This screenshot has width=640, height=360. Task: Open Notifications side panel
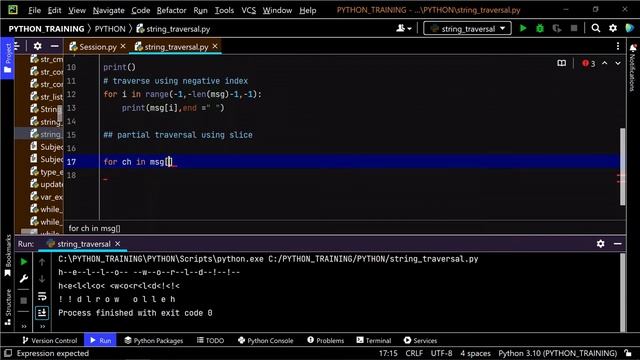click(633, 67)
